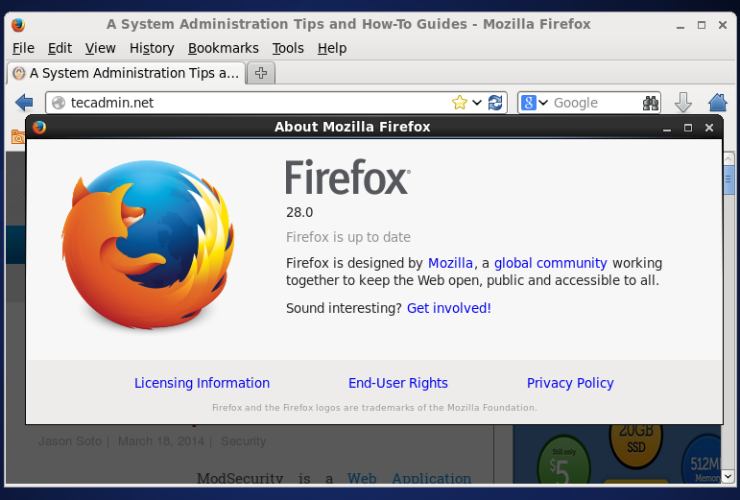This screenshot has width=740, height=500.
Task: Click the back arrow navigation button
Action: 24,102
